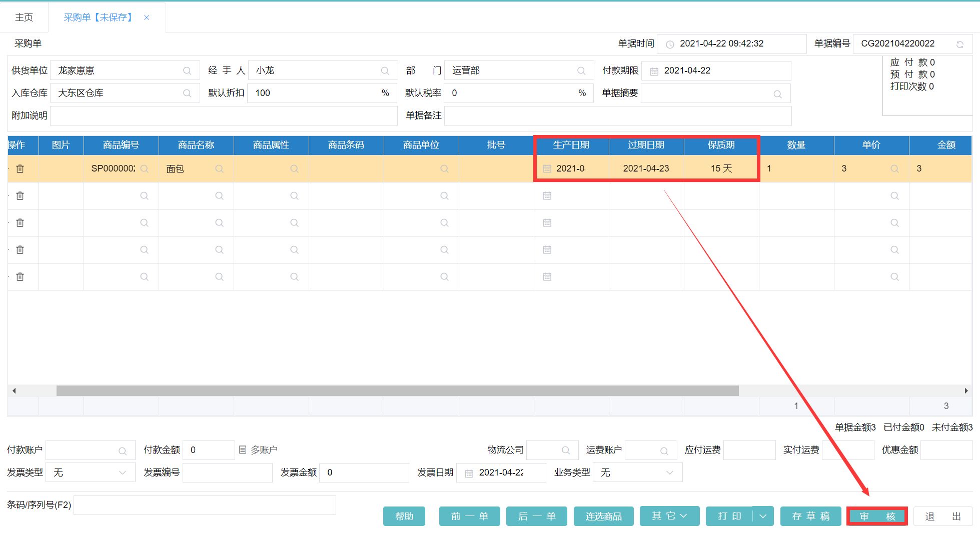980x548 pixels.
Task: Click the search icon in the 入库仓库 field
Action: click(187, 93)
